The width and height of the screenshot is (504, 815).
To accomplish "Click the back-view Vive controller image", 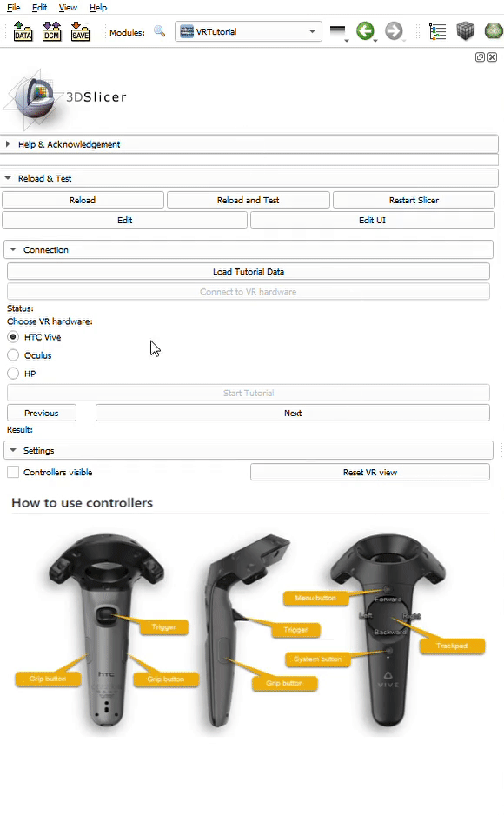I will tap(388, 629).
